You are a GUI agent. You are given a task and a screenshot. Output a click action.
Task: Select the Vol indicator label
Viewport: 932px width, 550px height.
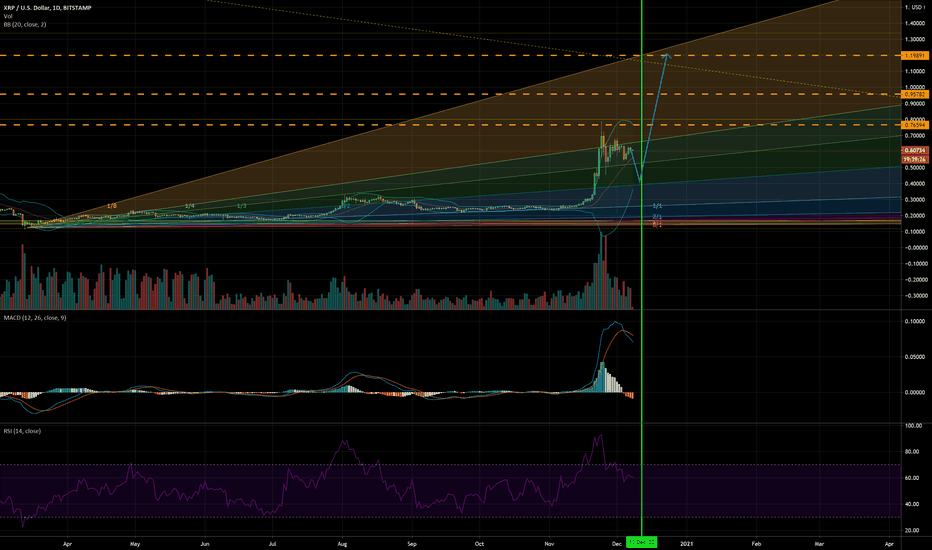(8, 16)
